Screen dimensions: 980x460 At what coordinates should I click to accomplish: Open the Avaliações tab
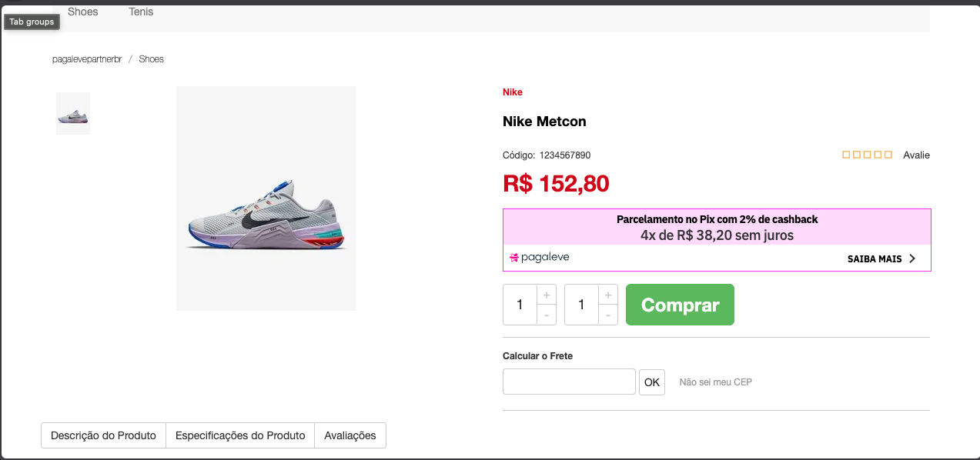point(350,435)
